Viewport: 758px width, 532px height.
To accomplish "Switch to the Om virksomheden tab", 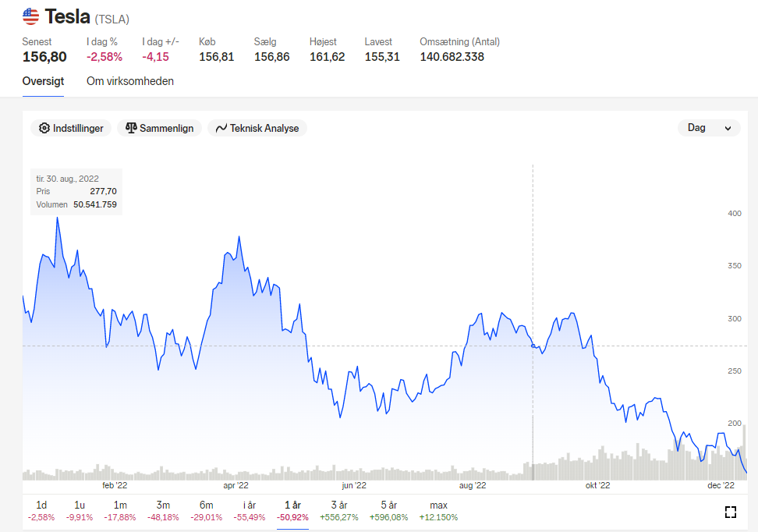I will [x=130, y=81].
